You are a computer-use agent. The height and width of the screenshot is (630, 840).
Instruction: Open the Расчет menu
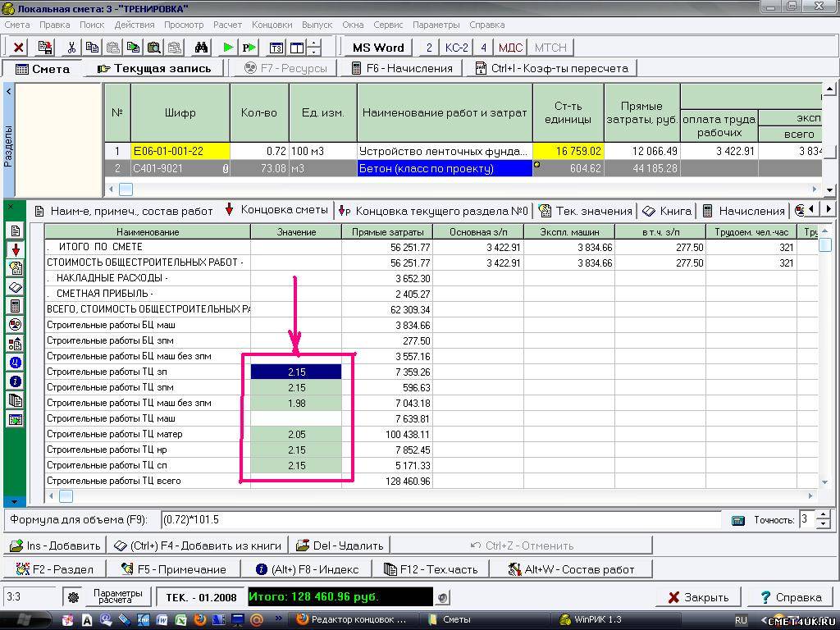228,25
